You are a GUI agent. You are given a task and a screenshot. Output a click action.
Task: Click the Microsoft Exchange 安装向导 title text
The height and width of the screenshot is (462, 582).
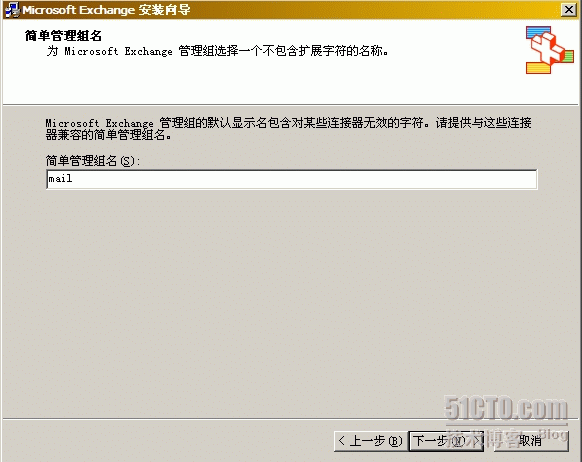[106, 10]
